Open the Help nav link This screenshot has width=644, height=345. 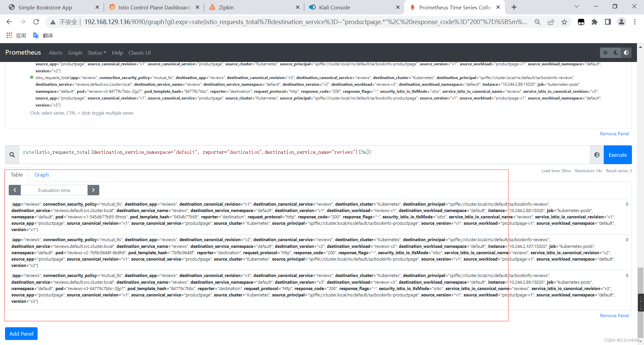[x=117, y=53]
